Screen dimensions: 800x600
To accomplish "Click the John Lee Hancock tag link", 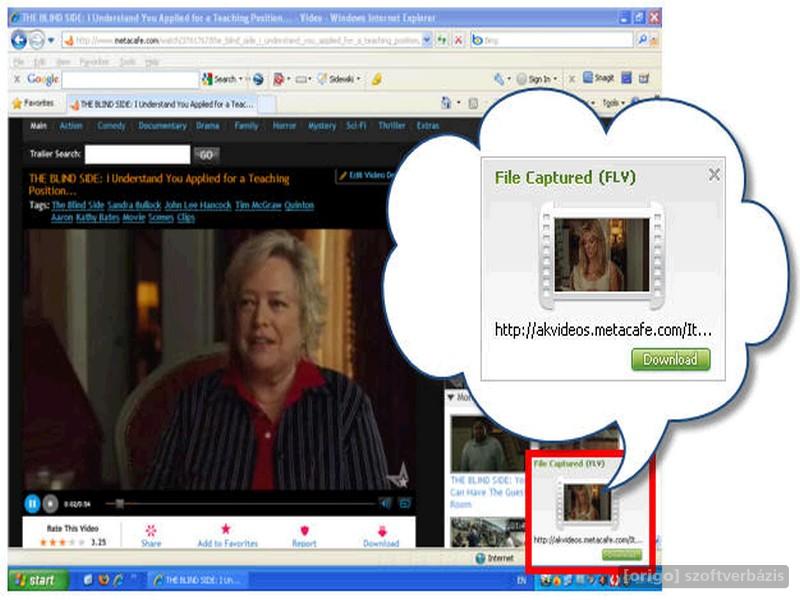I will [198, 205].
